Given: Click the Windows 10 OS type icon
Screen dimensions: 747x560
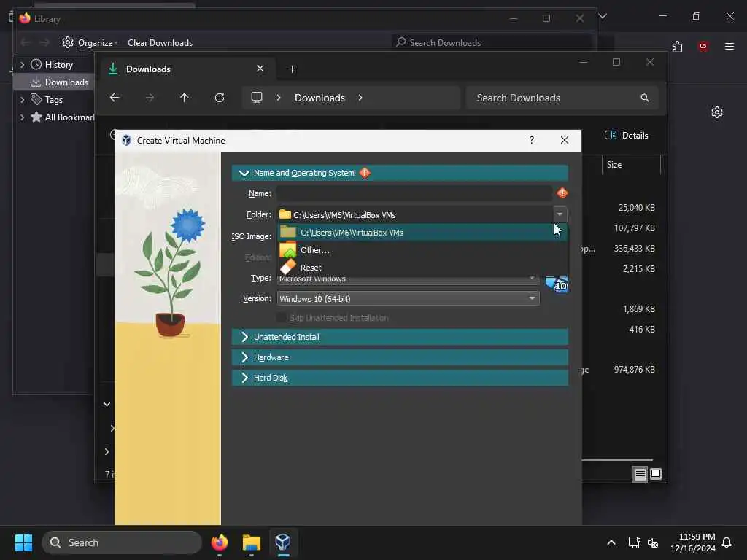Looking at the screenshot, I should pos(556,284).
